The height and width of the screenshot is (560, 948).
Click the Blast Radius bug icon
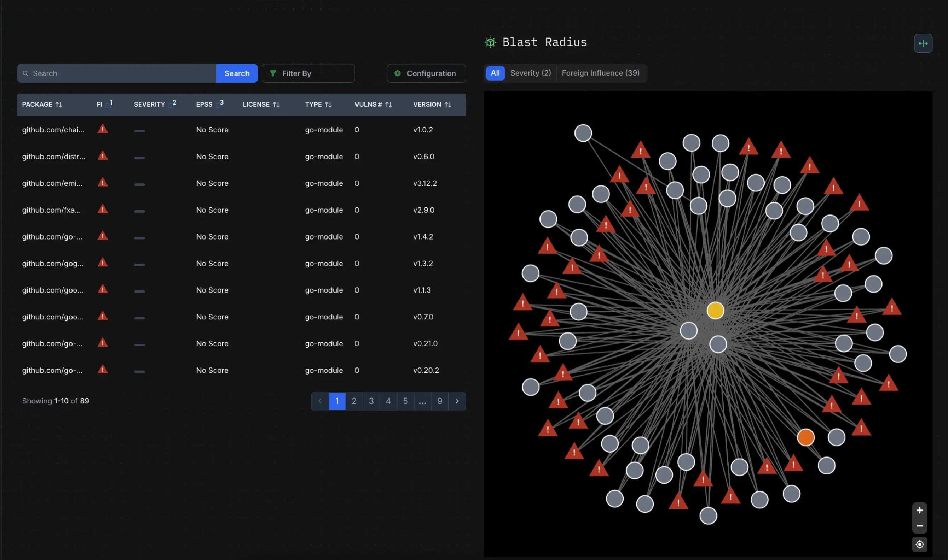pos(490,42)
